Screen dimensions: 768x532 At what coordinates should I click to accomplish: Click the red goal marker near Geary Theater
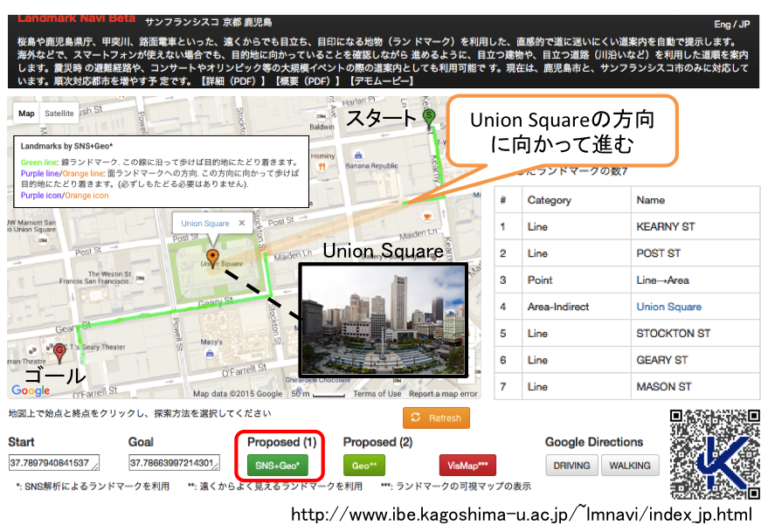(x=59, y=353)
